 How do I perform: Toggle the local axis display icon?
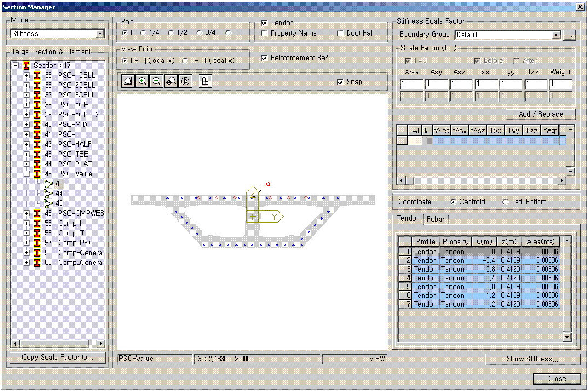click(x=205, y=81)
